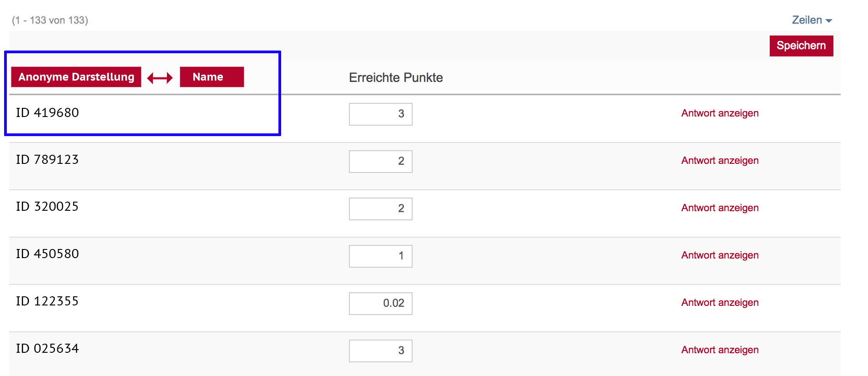868x376 pixels.
Task: Click points field for ID 419680
Action: (x=380, y=114)
